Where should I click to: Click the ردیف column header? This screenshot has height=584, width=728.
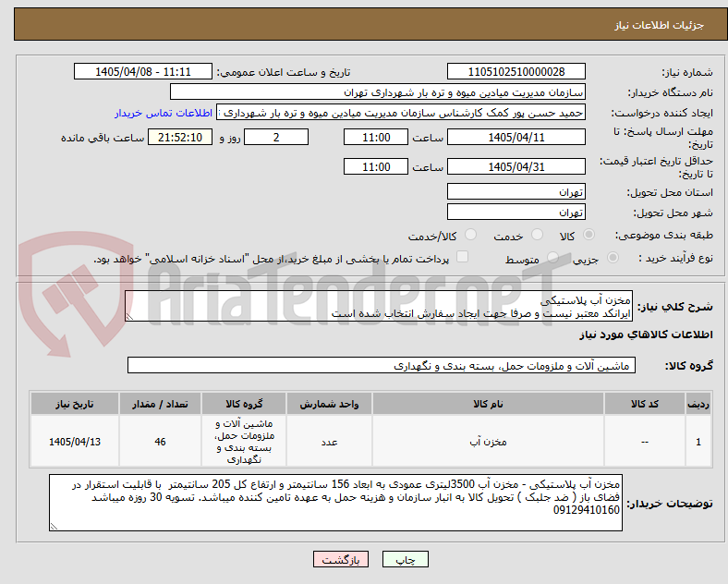tap(698, 404)
